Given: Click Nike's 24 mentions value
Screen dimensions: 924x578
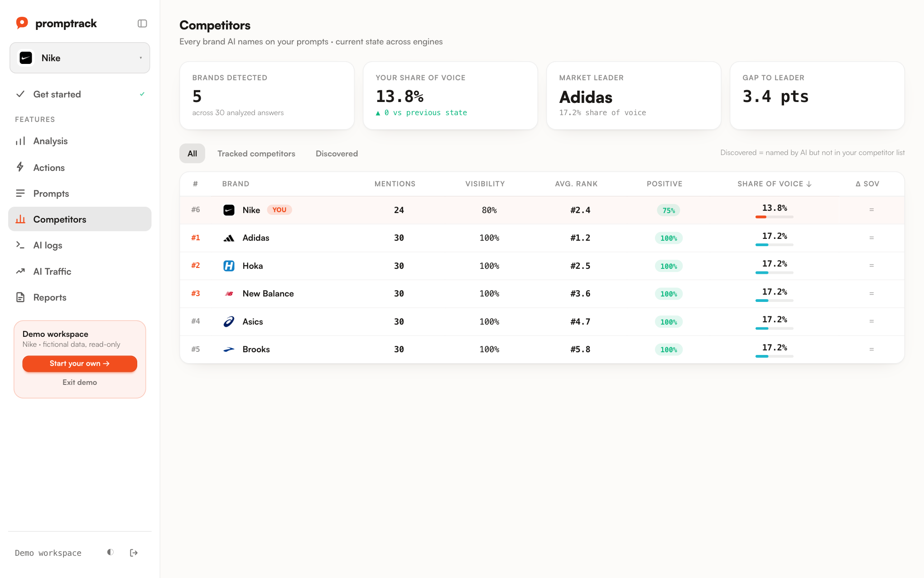Looking at the screenshot, I should pyautogui.click(x=399, y=210).
